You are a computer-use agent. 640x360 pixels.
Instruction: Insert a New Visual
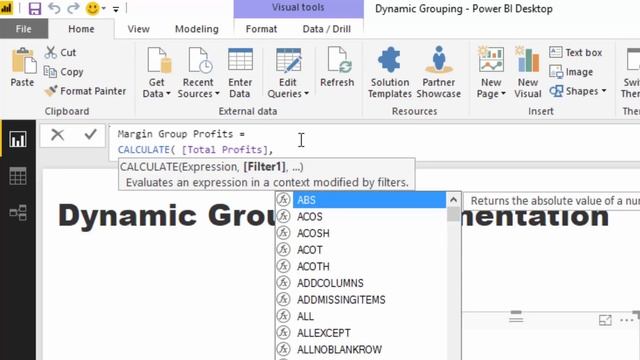(528, 73)
